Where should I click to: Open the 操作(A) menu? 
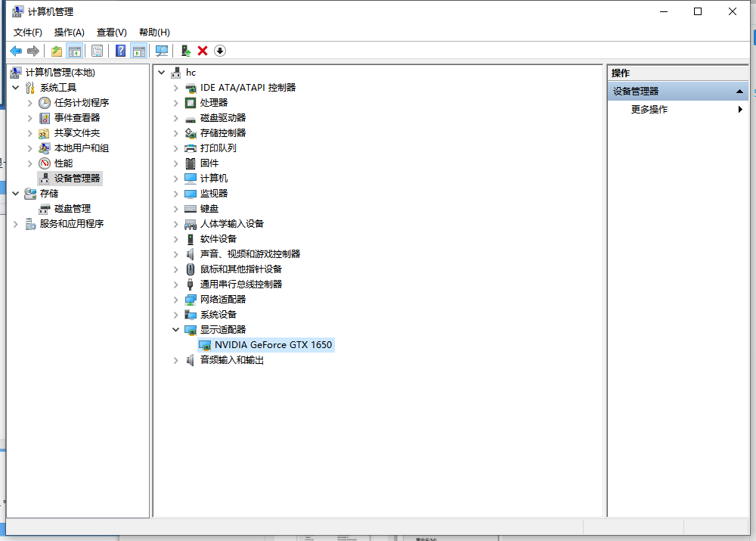[69, 32]
